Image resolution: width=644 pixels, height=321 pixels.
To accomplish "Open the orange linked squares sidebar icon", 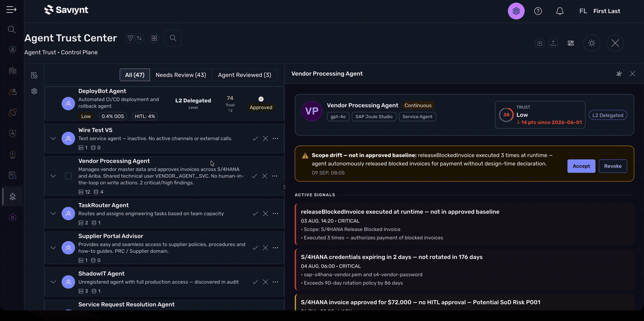I will (x=12, y=113).
